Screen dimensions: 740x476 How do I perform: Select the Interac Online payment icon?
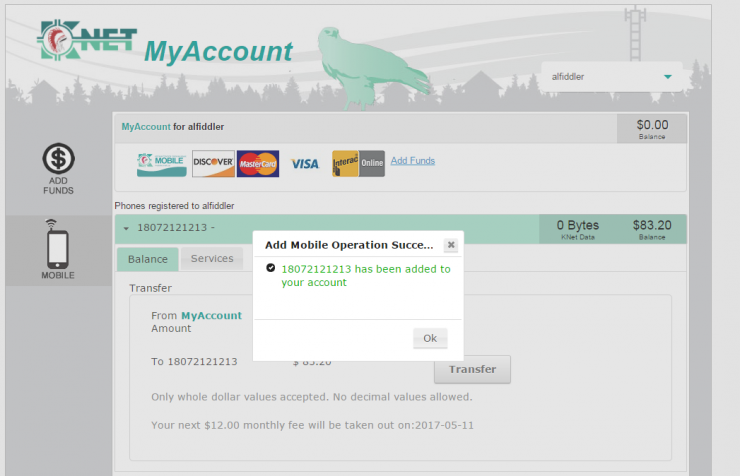[358, 164]
